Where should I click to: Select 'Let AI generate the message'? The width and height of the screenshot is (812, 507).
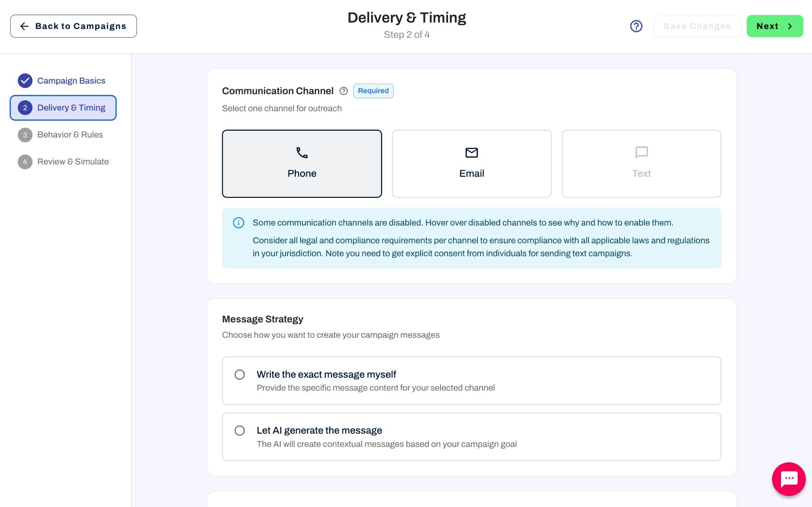(239, 430)
